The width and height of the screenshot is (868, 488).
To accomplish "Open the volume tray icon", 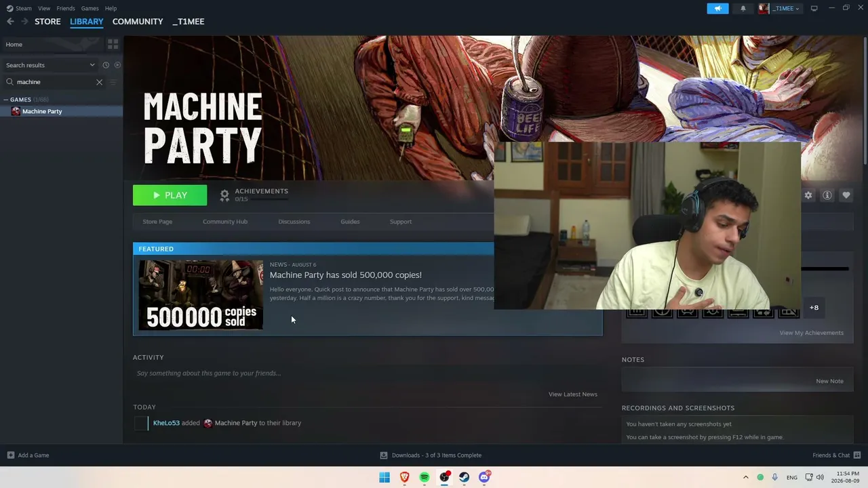I will coord(820,477).
